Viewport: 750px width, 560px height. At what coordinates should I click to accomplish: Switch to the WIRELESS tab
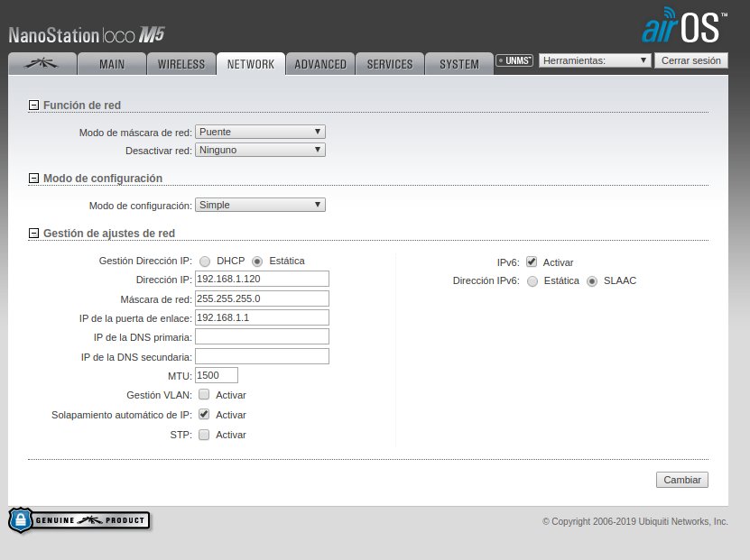[x=181, y=63]
